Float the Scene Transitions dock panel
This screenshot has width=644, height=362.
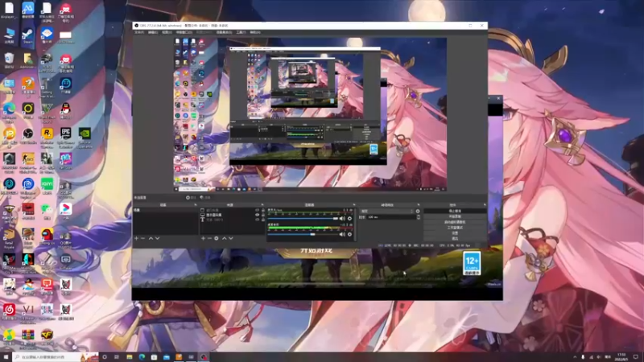(418, 205)
